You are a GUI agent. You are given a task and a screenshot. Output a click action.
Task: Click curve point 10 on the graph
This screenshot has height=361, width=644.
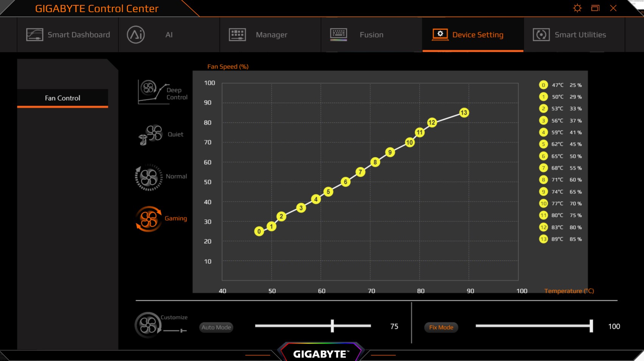(409, 143)
